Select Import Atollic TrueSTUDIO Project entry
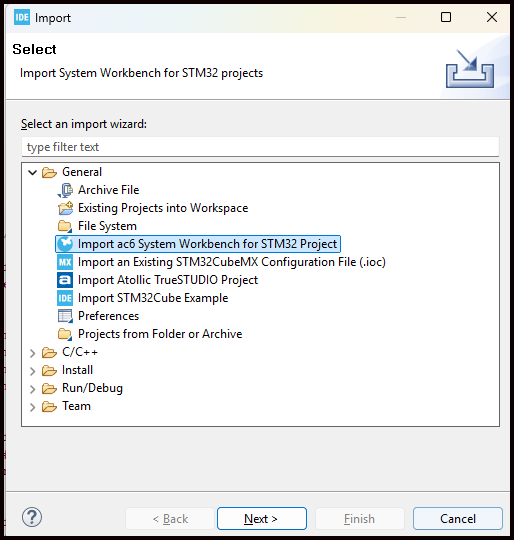The width and height of the screenshot is (514, 540). coord(168,280)
